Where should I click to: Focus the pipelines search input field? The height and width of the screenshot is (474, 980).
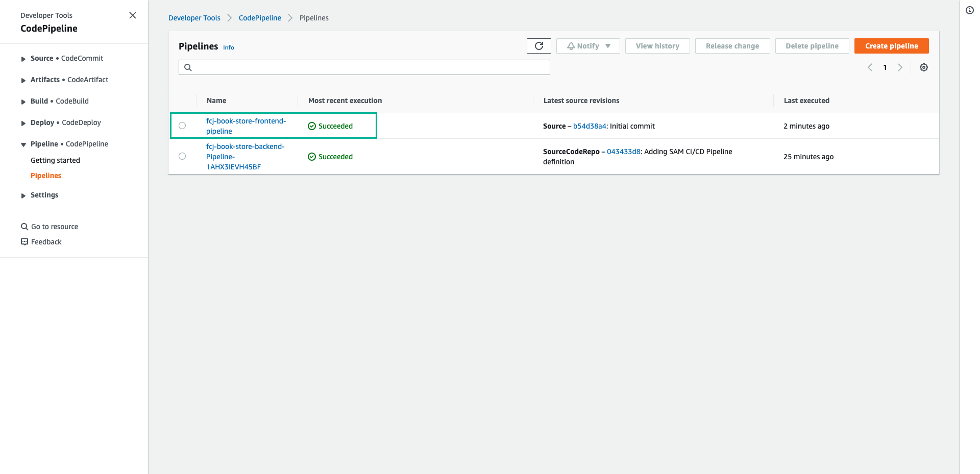pyautogui.click(x=364, y=67)
